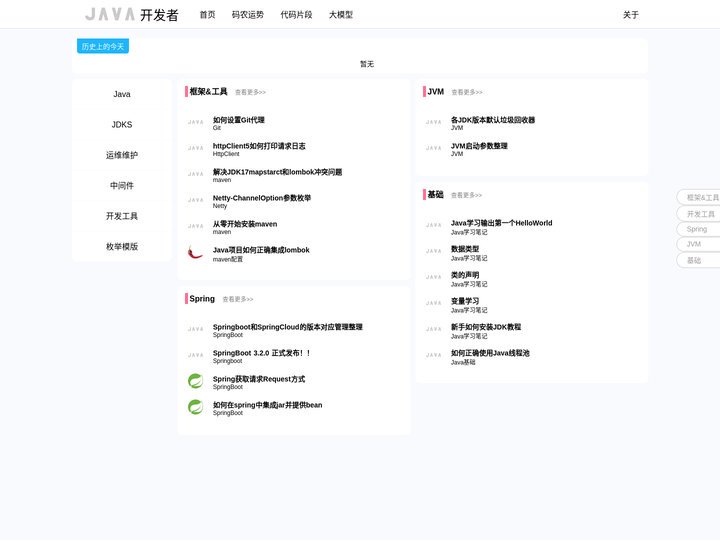This screenshot has height=540, width=720.
Task: Click Spring leaf icon beside Spring获取请求Request方式
Action: coord(196,381)
